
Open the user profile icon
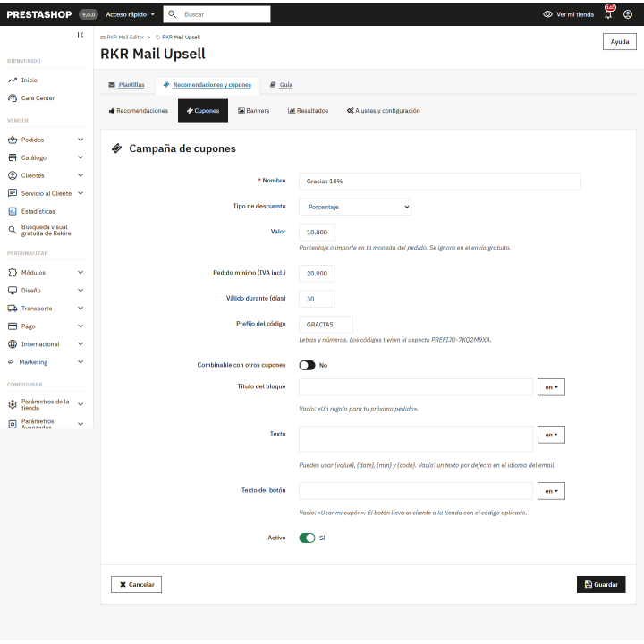[628, 14]
